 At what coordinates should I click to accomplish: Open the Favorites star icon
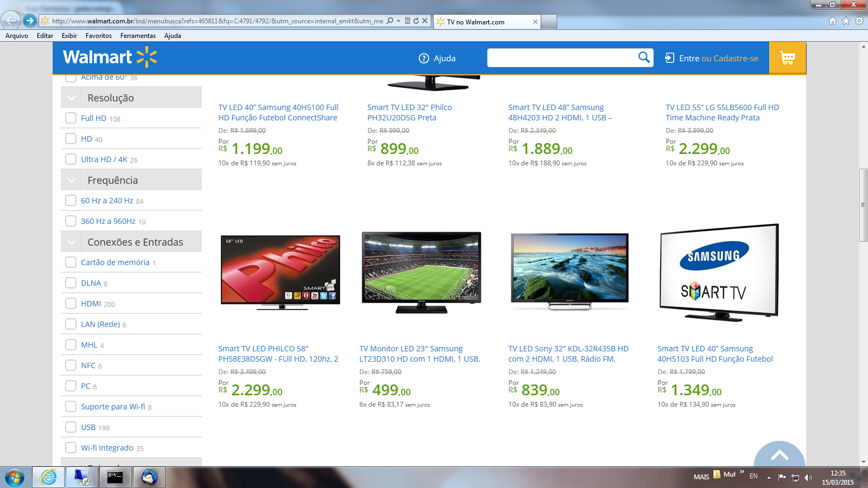coord(846,21)
